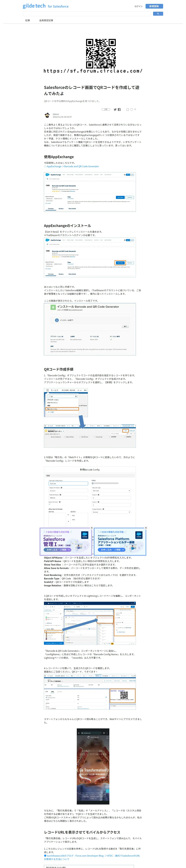The image size is (186, 868).
Task: Open the smartphone circlace site screenshot
Action: point(93,767)
